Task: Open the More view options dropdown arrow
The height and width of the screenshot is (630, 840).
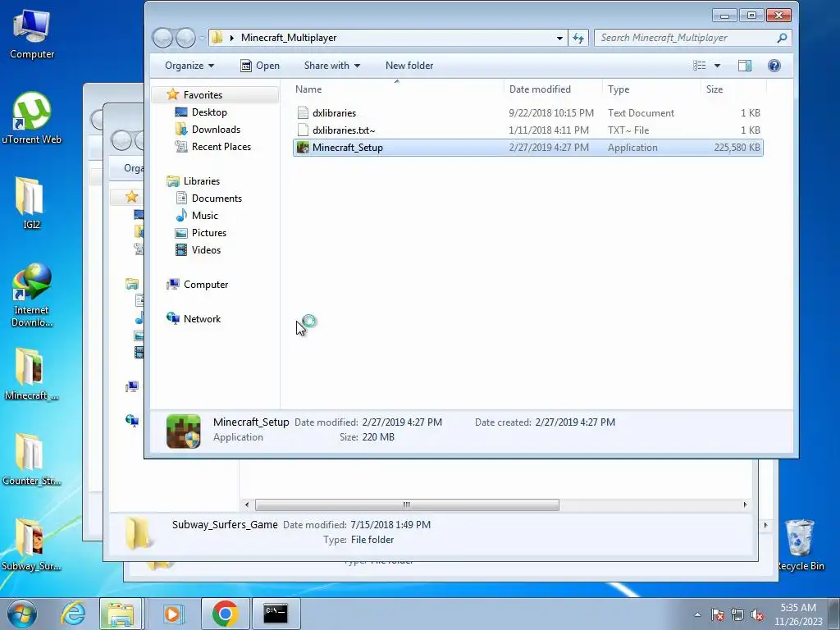Action: [717, 66]
